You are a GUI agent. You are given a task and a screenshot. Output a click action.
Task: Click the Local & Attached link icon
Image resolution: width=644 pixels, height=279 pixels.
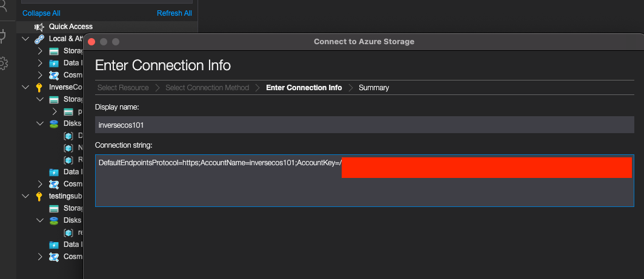39,39
